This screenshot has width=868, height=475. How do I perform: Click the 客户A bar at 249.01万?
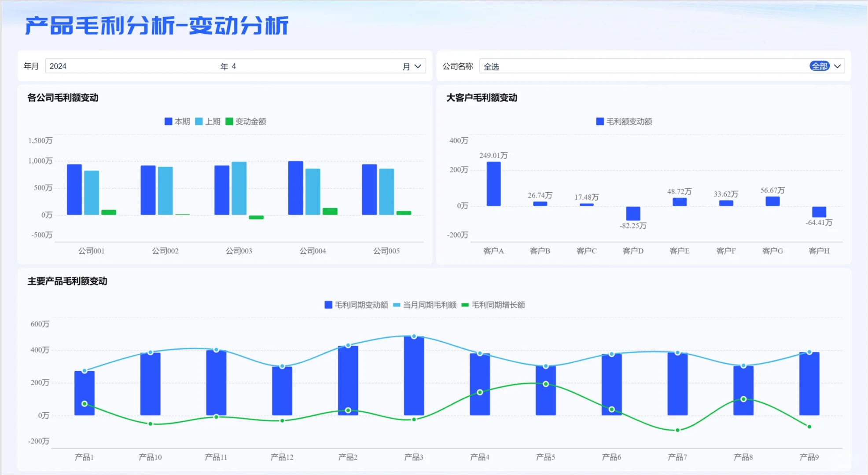(x=493, y=184)
